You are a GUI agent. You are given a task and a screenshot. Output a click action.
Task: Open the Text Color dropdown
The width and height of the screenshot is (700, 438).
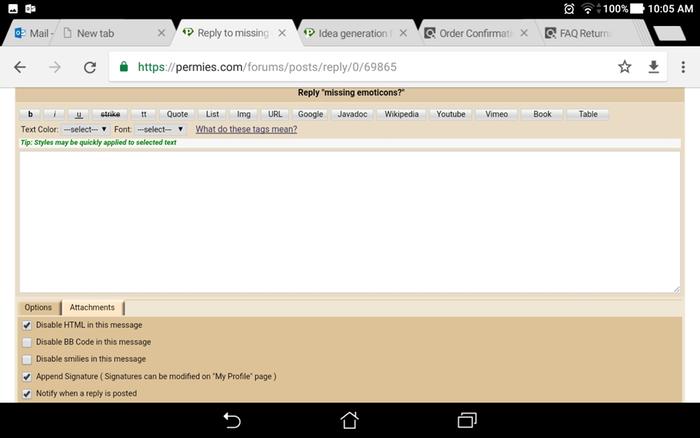point(85,129)
